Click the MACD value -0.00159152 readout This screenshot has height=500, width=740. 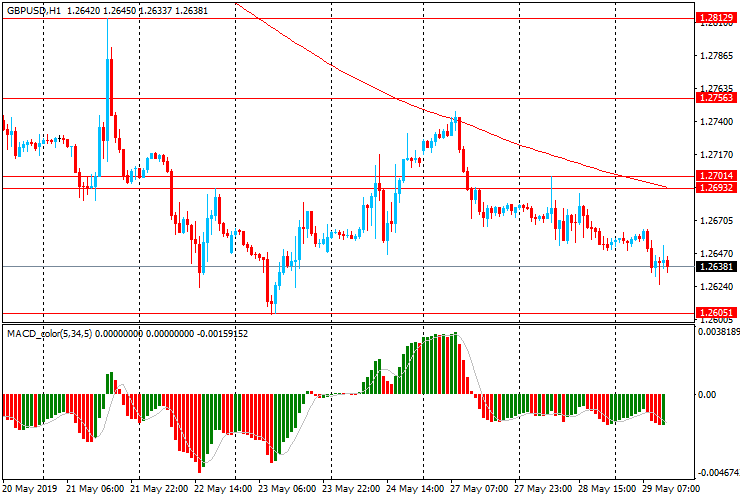[222, 334]
